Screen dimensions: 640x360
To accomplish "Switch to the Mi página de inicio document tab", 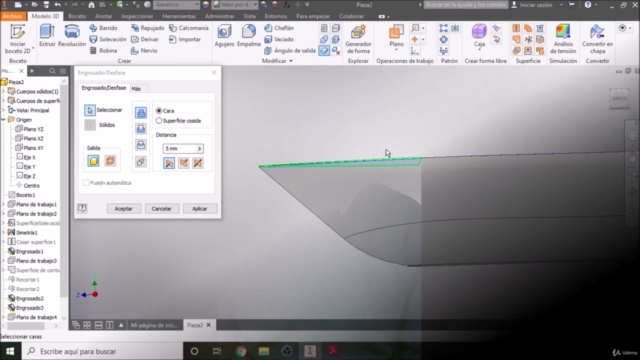I will coord(154,325).
